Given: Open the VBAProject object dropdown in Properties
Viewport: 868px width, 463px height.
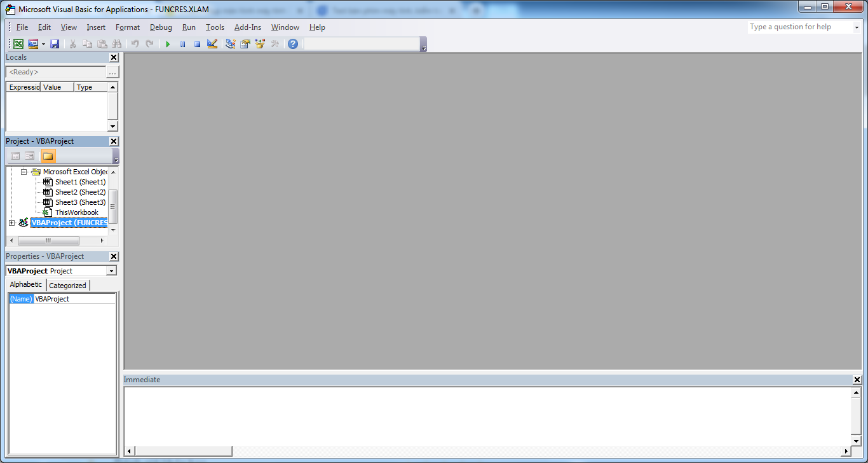Looking at the screenshot, I should click(x=111, y=271).
